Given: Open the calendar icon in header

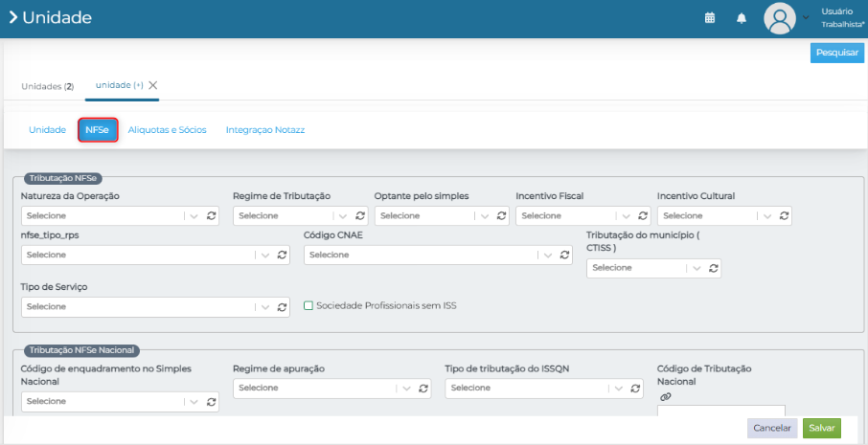Looking at the screenshot, I should point(710,18).
